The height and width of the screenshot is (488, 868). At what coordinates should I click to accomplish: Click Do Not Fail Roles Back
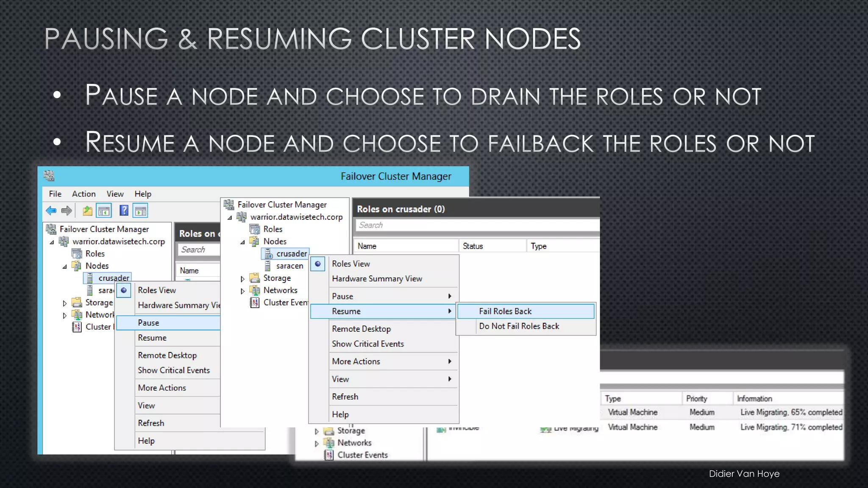click(519, 326)
